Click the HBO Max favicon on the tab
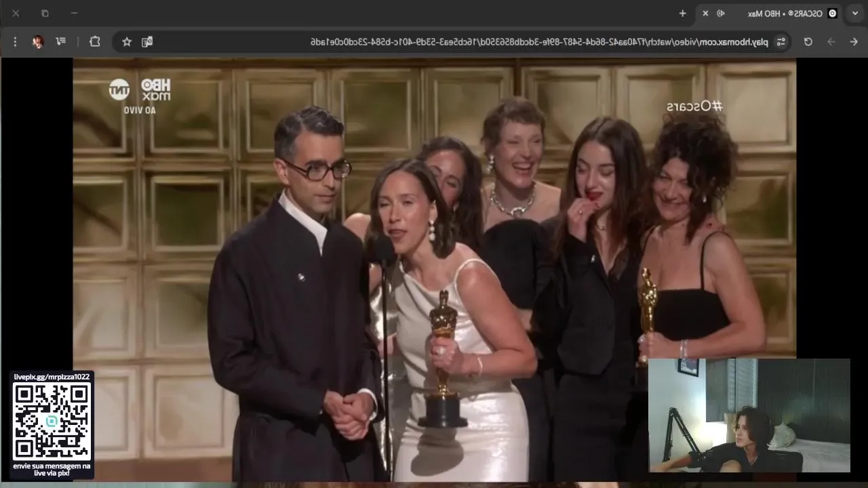The image size is (868, 488). pos(833,14)
